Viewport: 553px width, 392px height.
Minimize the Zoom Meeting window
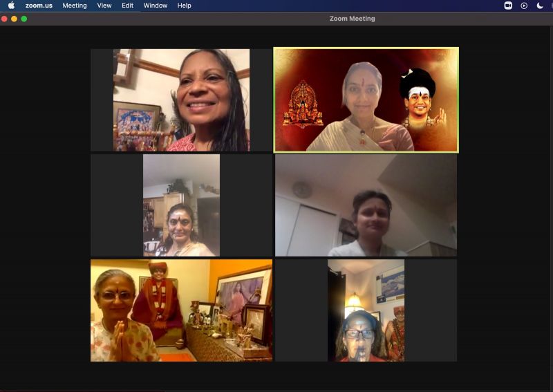[x=14, y=19]
